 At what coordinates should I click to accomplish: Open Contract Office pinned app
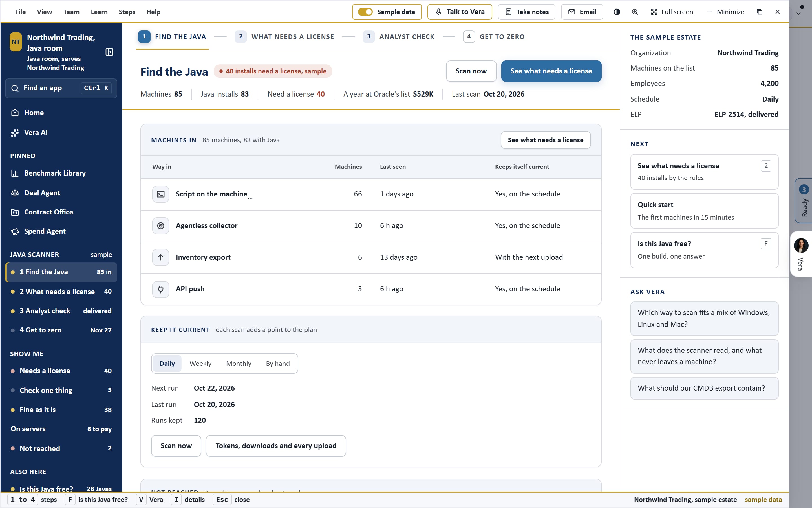(61, 212)
